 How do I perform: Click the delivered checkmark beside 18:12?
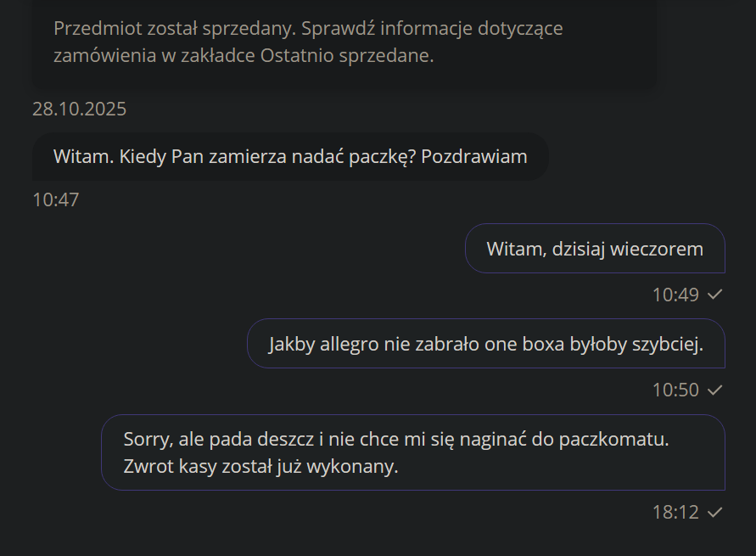pos(714,512)
